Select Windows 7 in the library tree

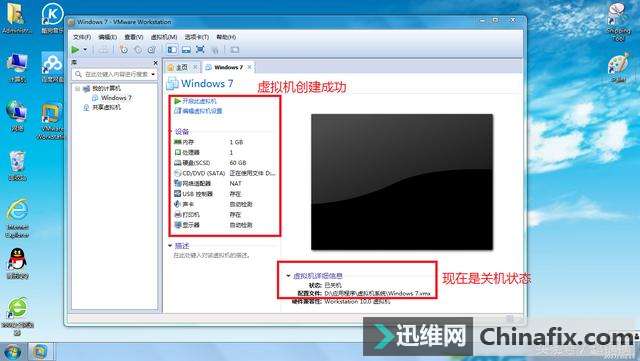116,98
